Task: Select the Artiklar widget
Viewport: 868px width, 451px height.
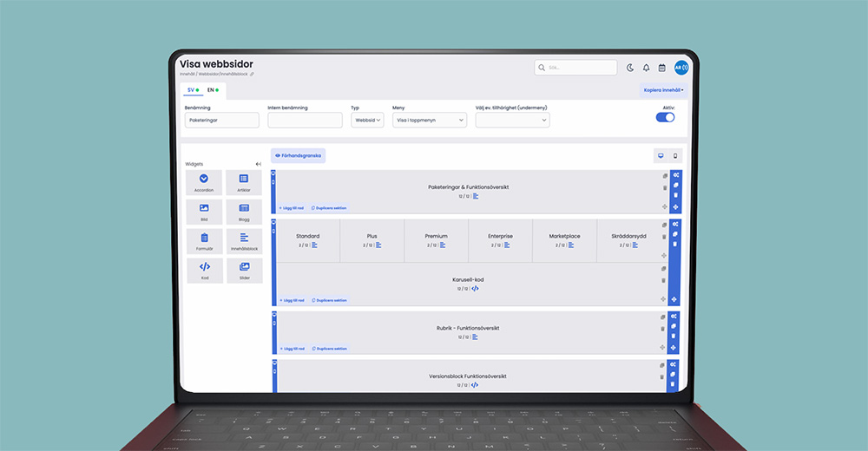Action: [244, 182]
